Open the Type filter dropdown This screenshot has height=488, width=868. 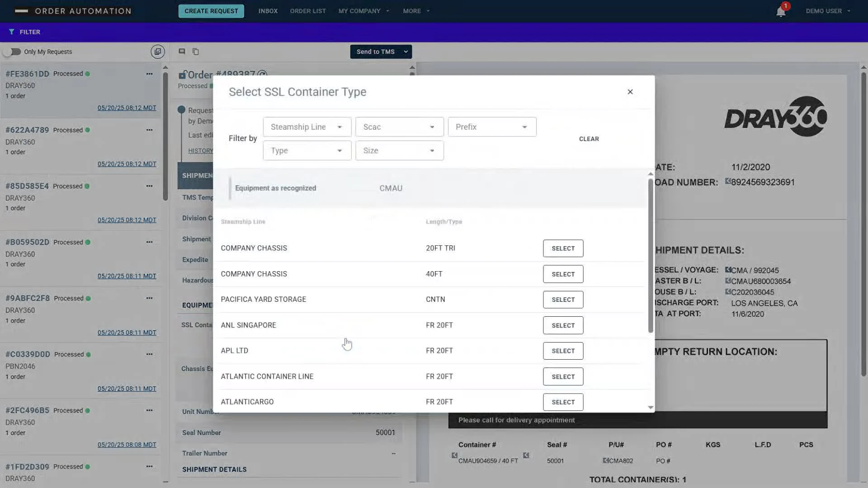[x=307, y=151]
